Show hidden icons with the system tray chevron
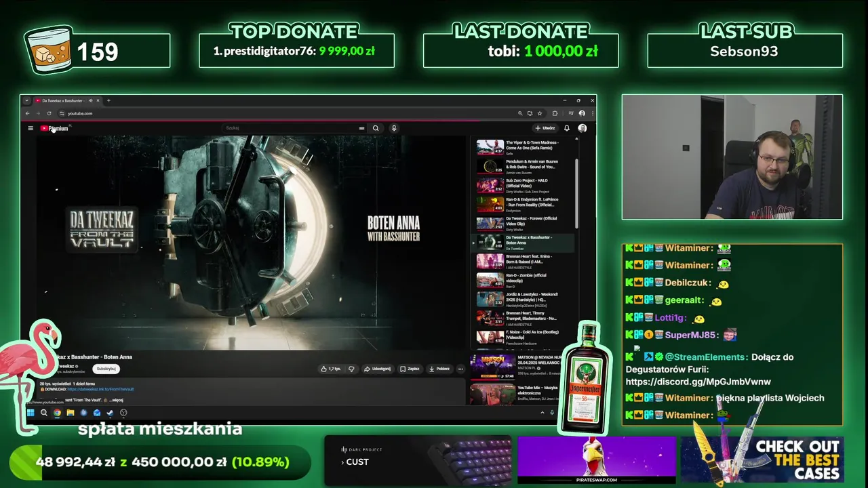This screenshot has height=488, width=868. pyautogui.click(x=542, y=413)
